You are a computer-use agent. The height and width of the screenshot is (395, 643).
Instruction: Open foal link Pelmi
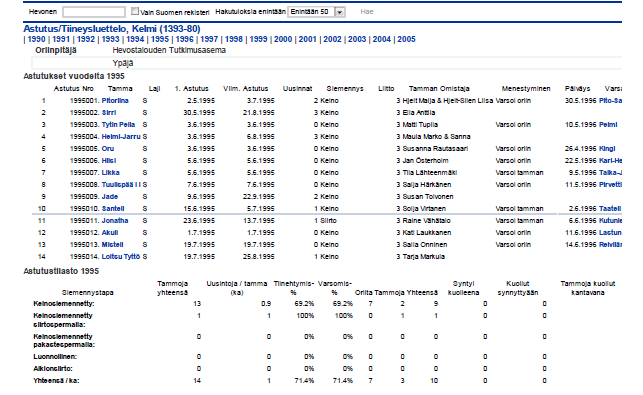tap(608, 125)
